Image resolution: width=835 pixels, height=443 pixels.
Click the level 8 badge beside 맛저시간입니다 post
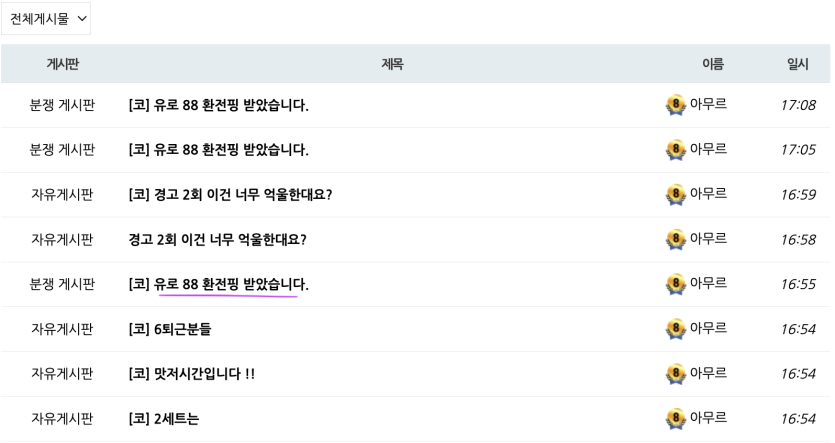[675, 373]
